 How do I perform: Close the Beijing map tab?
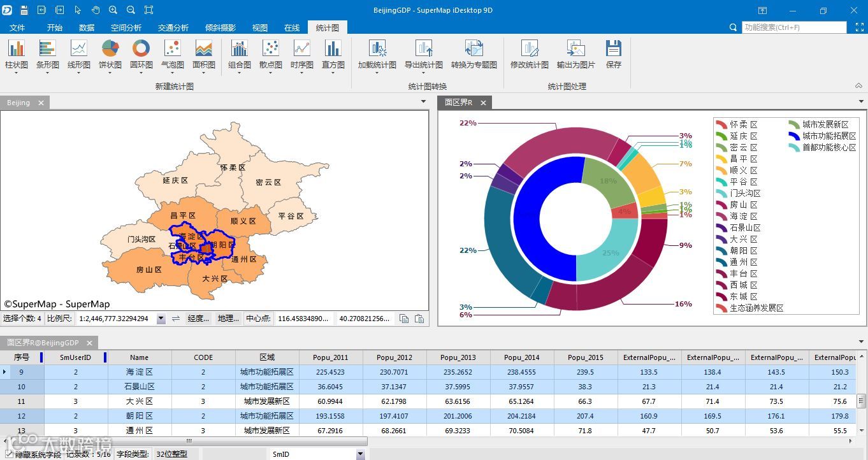click(41, 103)
